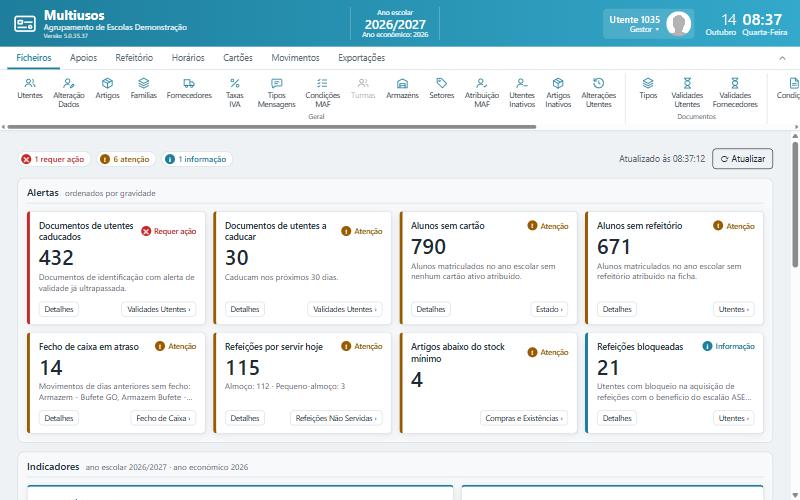Open Taxas IVA percent icon
This screenshot has height=500, width=800.
tap(235, 92)
